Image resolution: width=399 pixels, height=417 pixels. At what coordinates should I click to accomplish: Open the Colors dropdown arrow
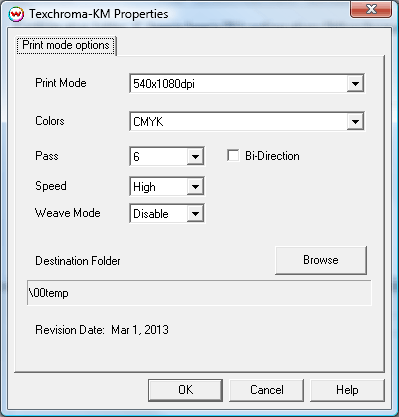coord(355,121)
